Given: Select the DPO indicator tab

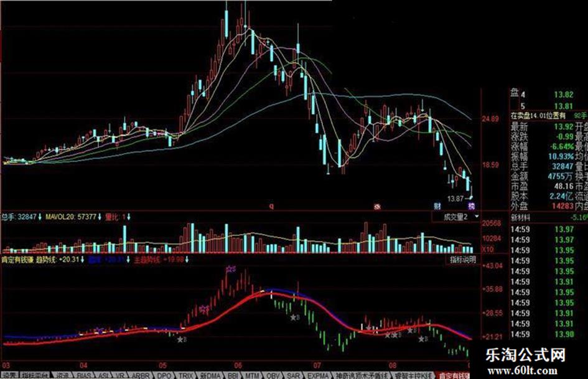Looking at the screenshot, I should (x=164, y=375).
